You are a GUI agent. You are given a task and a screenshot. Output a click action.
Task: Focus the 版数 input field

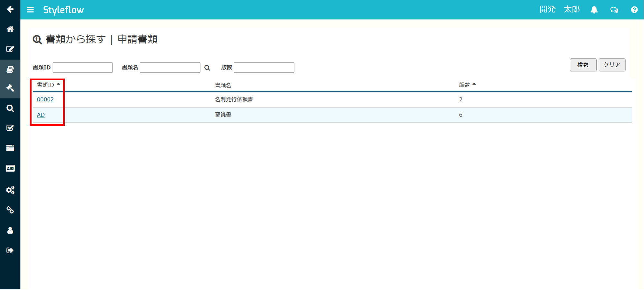(x=264, y=68)
